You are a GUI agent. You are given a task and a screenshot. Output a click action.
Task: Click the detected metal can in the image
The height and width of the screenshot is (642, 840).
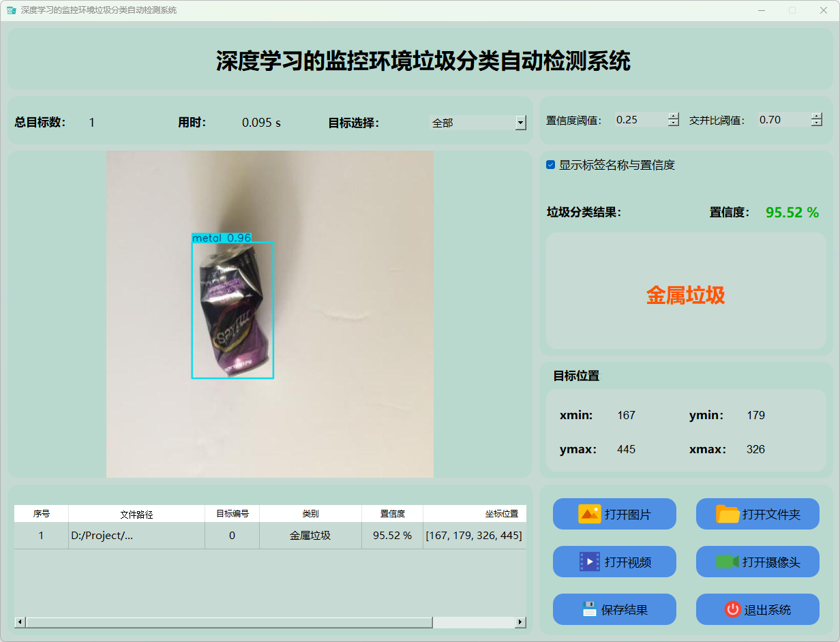click(232, 311)
